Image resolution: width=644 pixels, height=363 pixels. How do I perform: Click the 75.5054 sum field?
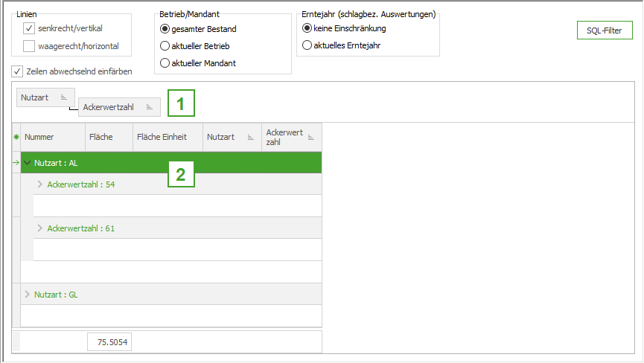(x=109, y=341)
